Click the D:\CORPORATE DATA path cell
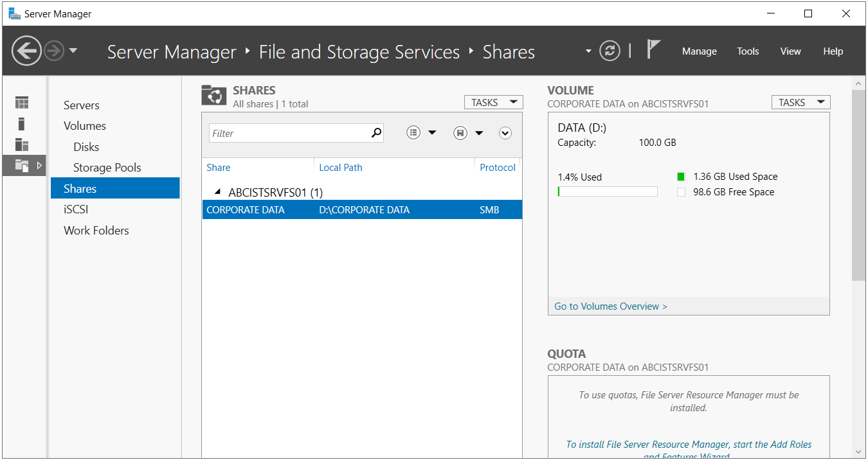The height and width of the screenshot is (460, 868). (x=364, y=210)
